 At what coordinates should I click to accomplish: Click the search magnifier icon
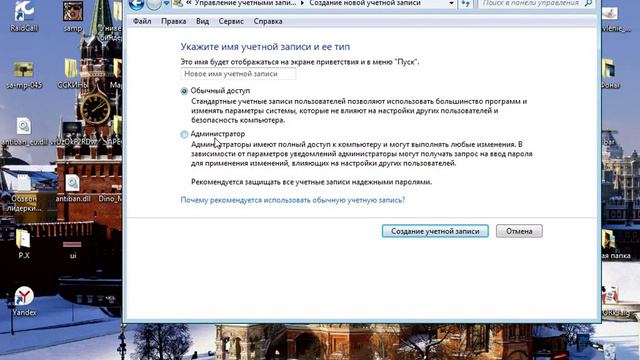click(x=588, y=3)
